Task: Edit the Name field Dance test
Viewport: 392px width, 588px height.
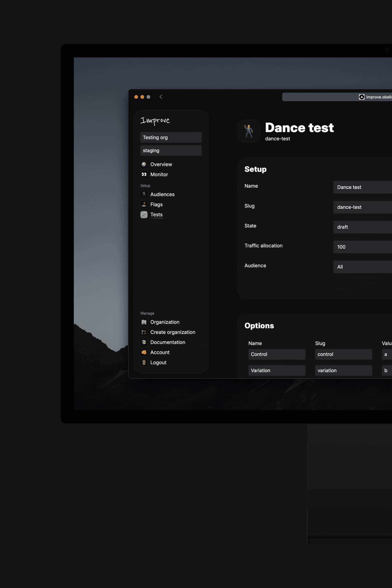Action: (362, 187)
